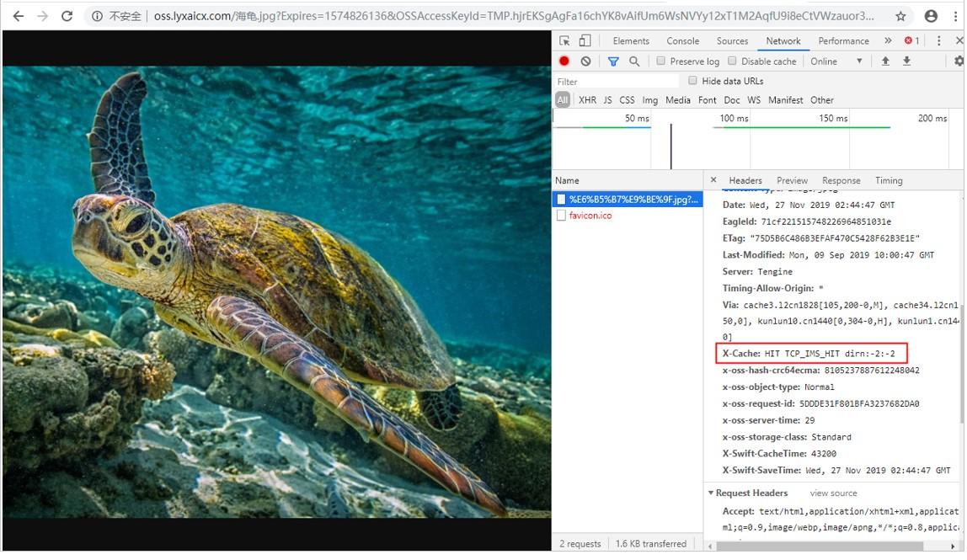Activate DevTools inspect element picker
Viewport: 967px width, 560px height.
(564, 40)
